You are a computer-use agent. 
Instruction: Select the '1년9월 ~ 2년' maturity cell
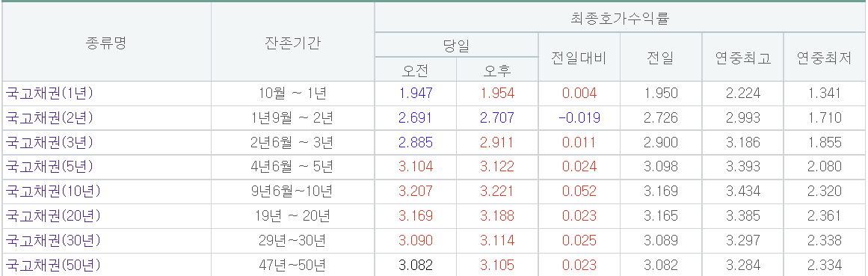(292, 118)
